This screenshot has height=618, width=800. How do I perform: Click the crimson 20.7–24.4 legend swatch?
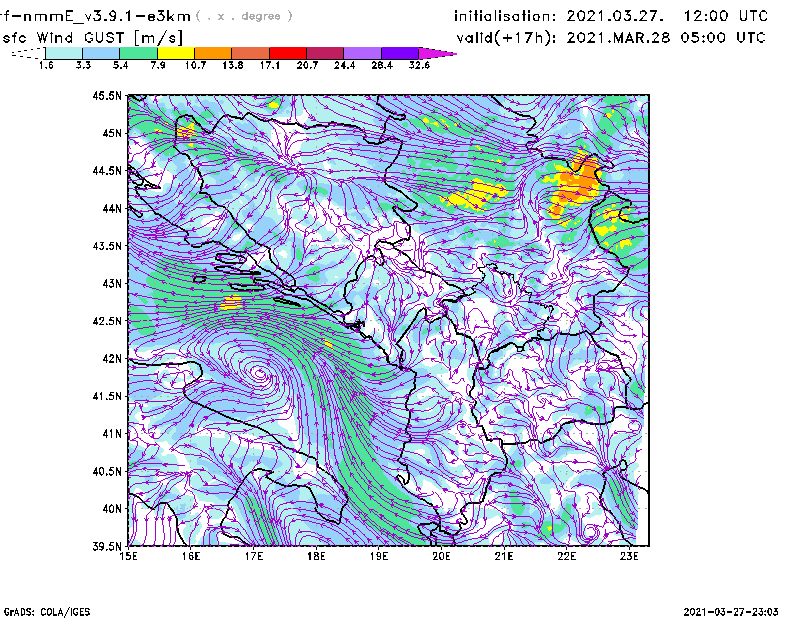tap(325, 53)
